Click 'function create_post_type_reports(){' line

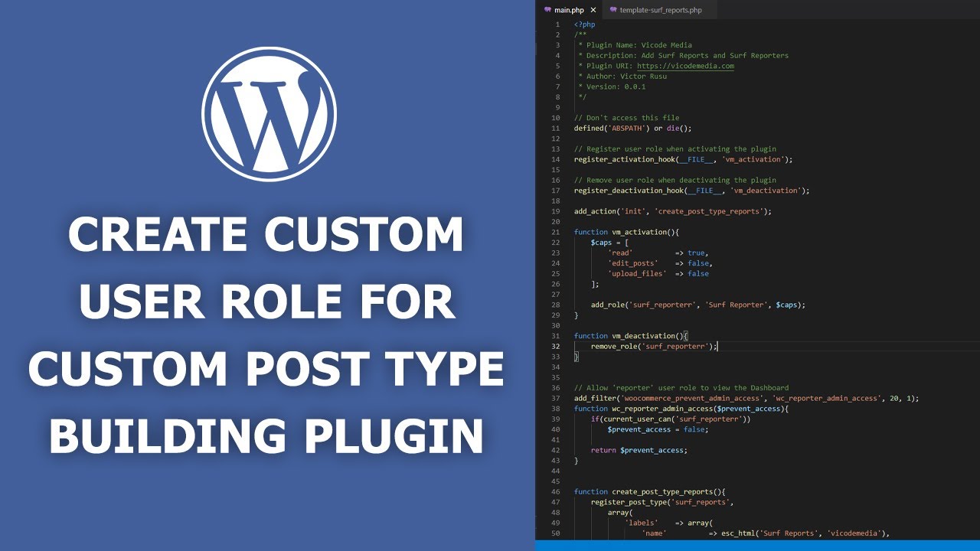pos(649,491)
